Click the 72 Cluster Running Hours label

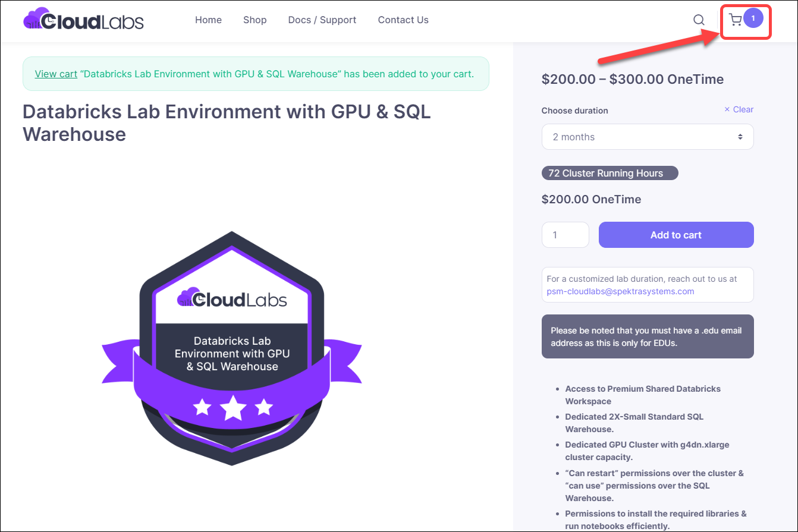click(610, 173)
